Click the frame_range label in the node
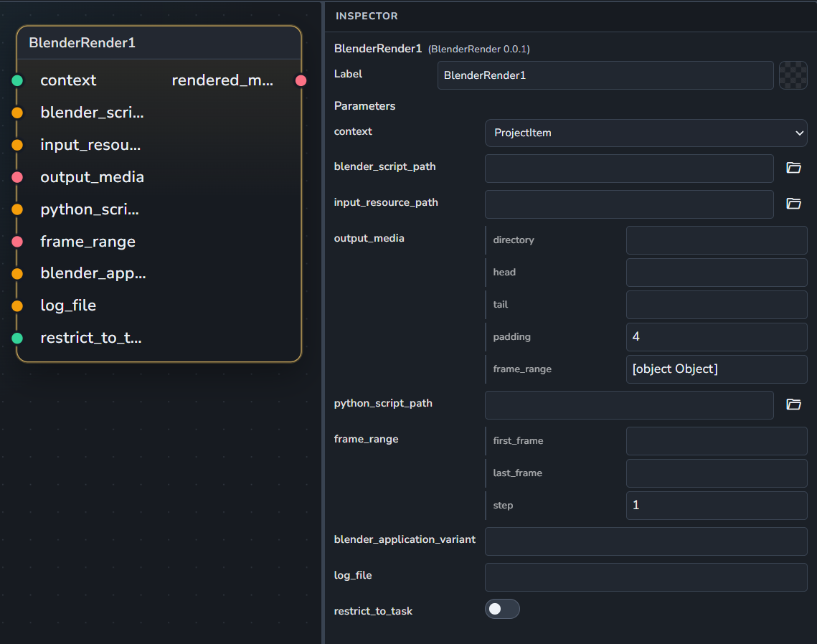 tap(88, 242)
